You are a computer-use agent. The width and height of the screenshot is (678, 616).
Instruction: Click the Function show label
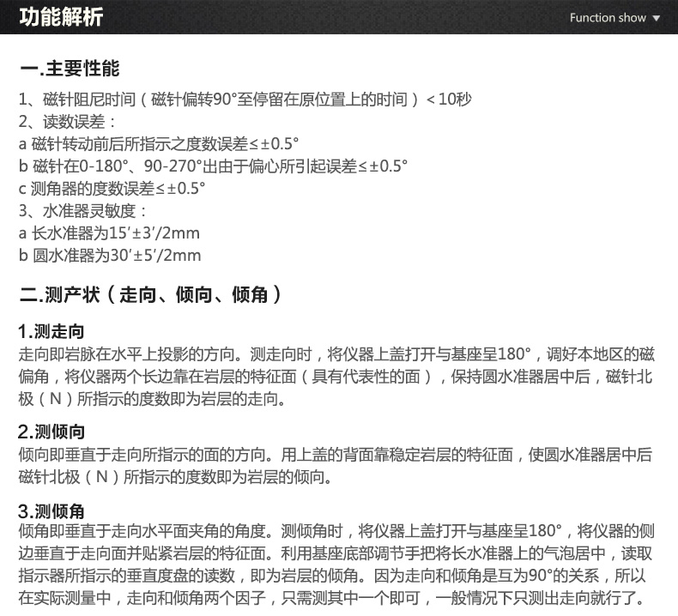[x=608, y=18]
